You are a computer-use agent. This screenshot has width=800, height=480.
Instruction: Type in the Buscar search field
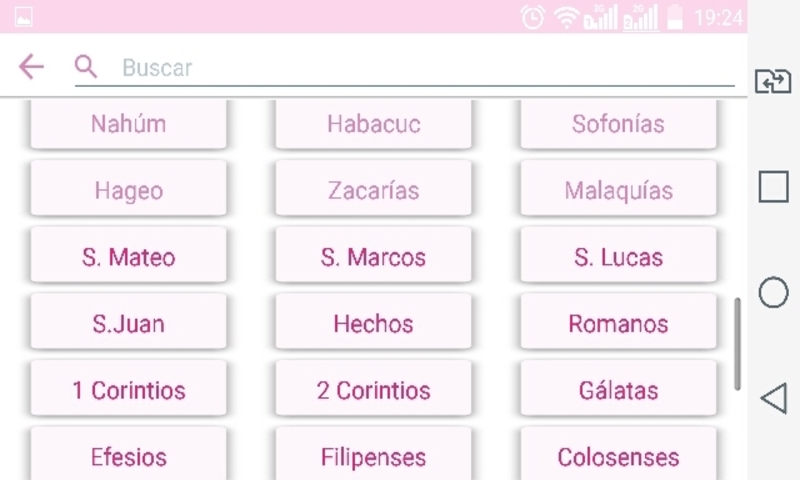point(420,68)
